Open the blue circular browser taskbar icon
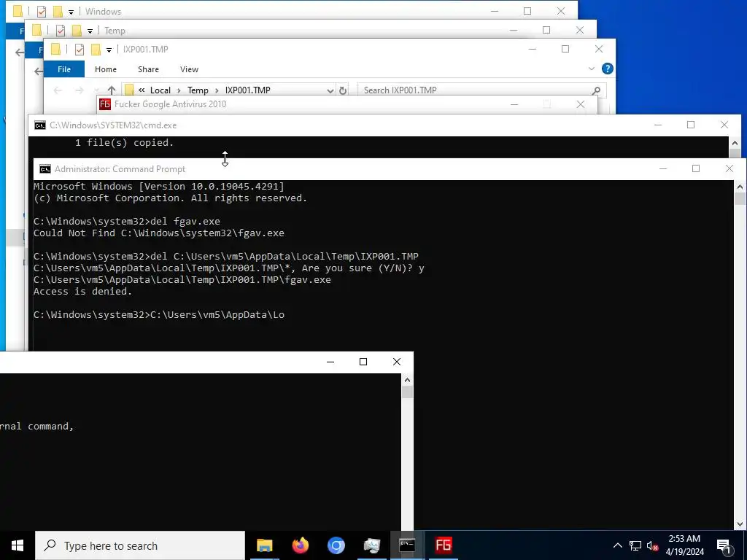Screen dimensions: 747x560 pos(336,545)
